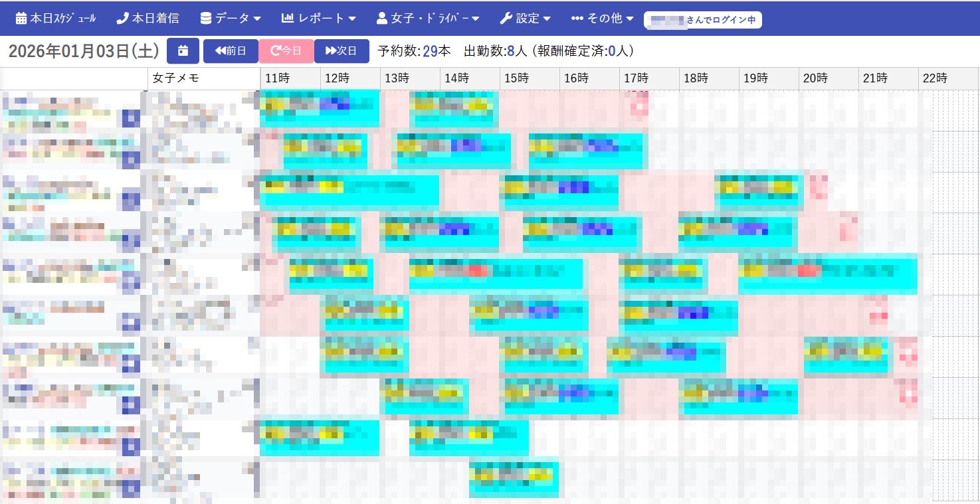
Task: Click the blue icon in the first staff row
Action: [x=131, y=119]
